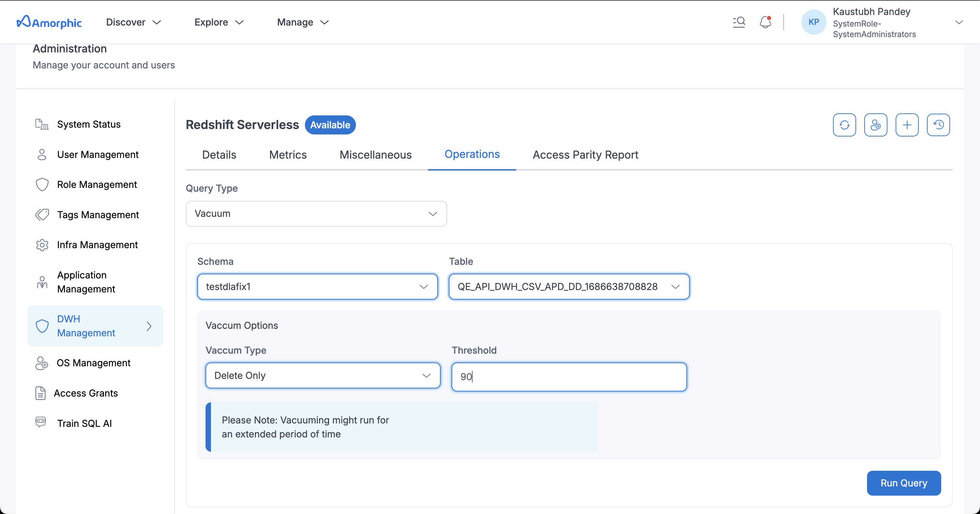Open the Table QE_API_DWH_CSV dropdown
The image size is (980, 514).
pyautogui.click(x=569, y=287)
